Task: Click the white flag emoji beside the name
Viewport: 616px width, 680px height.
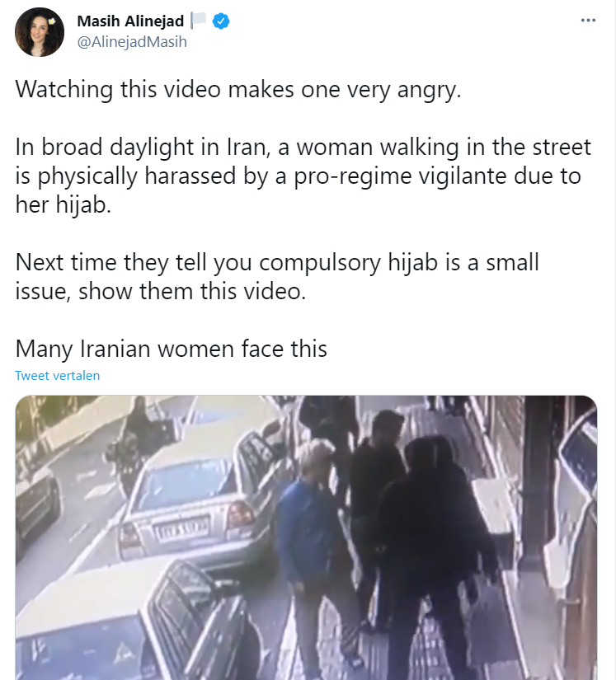Action: (x=198, y=21)
